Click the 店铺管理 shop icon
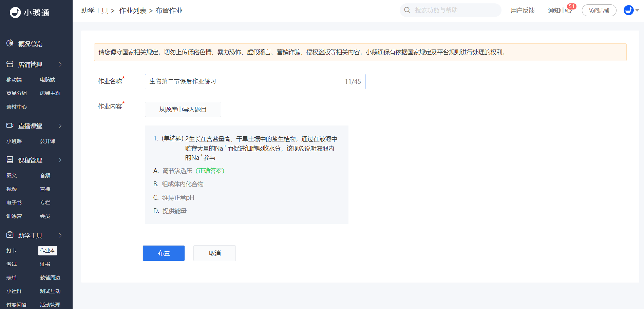Image resolution: width=644 pixels, height=309 pixels. coord(10,64)
